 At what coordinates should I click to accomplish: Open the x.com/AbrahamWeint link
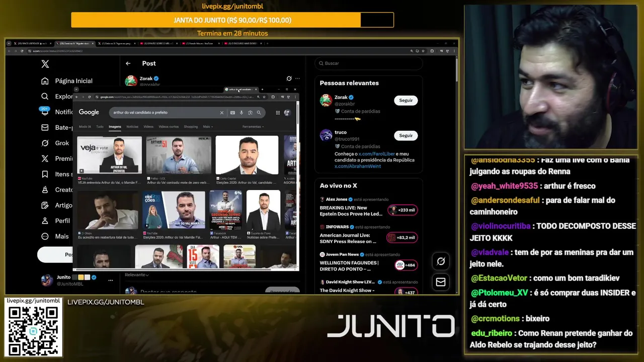click(358, 166)
